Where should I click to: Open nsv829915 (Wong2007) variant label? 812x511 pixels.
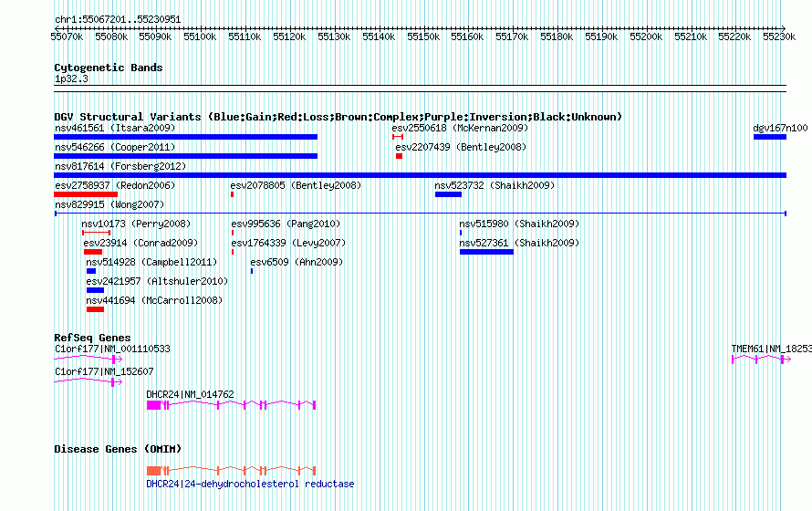tap(109, 204)
